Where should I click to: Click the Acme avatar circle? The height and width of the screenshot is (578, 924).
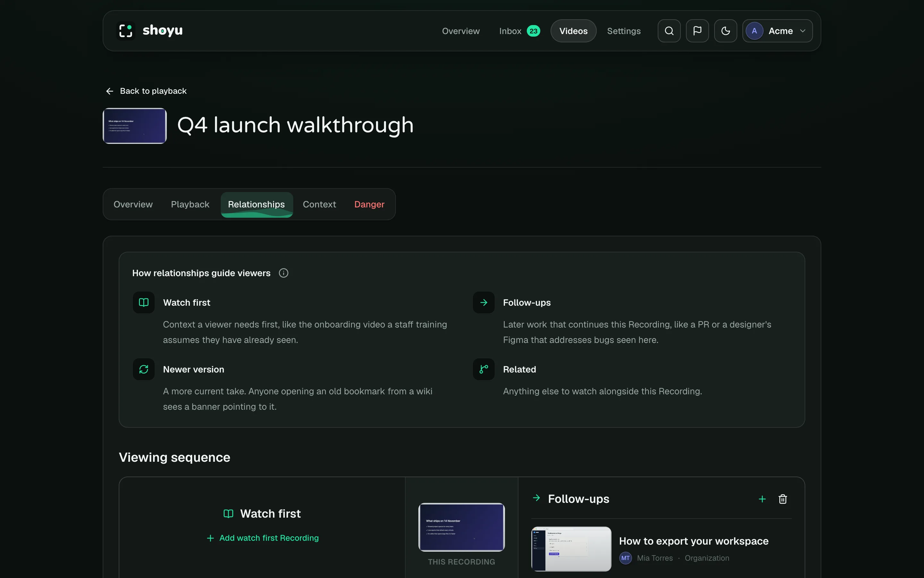pos(754,31)
